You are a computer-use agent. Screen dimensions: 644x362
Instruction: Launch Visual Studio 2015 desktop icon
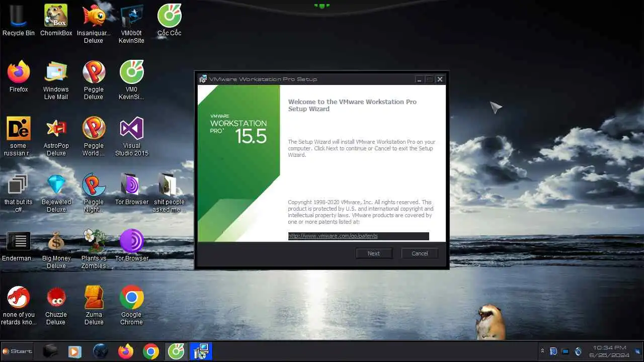pos(131,137)
